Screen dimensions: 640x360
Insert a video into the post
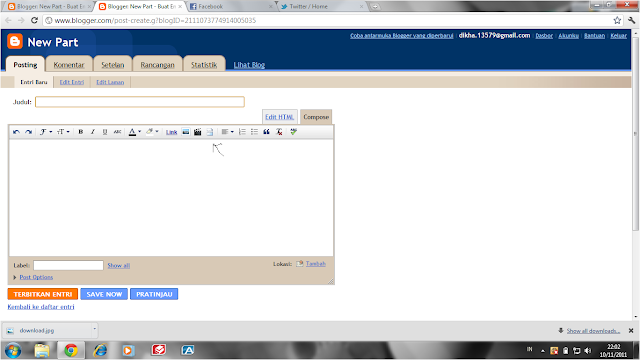198,132
